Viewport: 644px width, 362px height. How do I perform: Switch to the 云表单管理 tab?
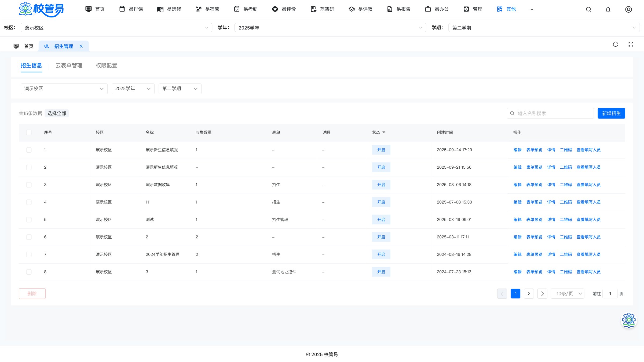(x=69, y=66)
